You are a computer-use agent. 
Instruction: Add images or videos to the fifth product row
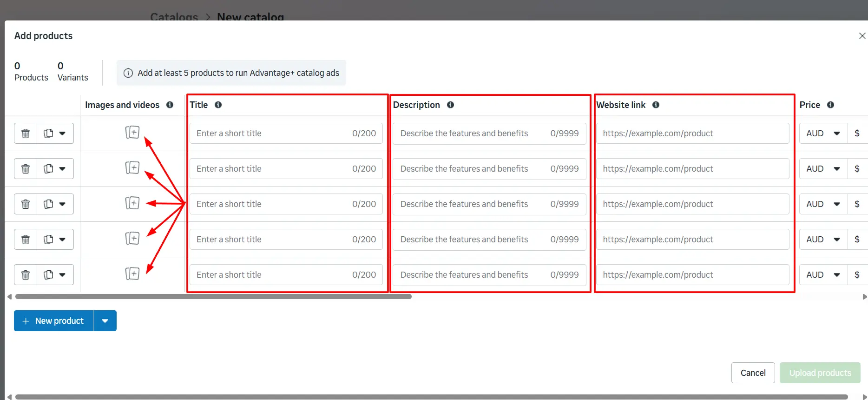[132, 274]
